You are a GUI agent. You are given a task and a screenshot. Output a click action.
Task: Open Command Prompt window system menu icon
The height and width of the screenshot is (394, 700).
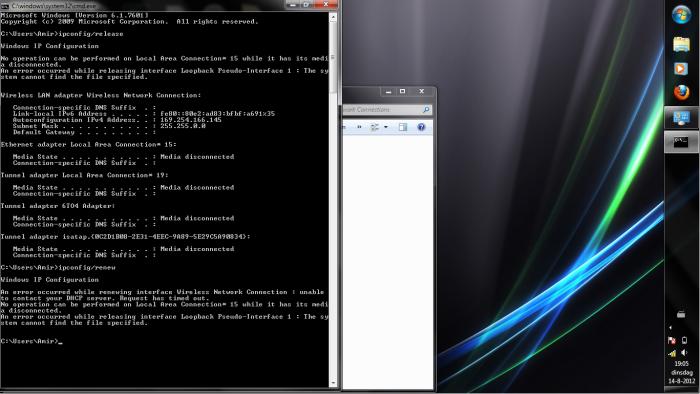point(5,6)
